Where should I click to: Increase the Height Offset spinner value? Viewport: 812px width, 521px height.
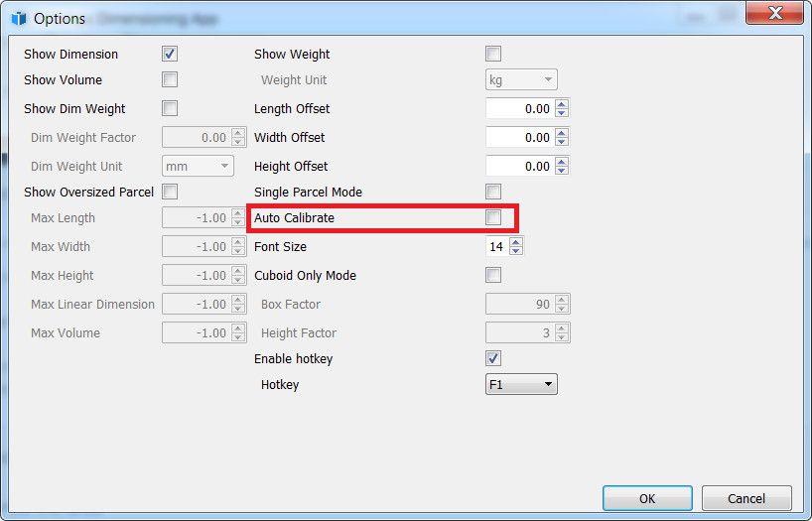point(562,162)
